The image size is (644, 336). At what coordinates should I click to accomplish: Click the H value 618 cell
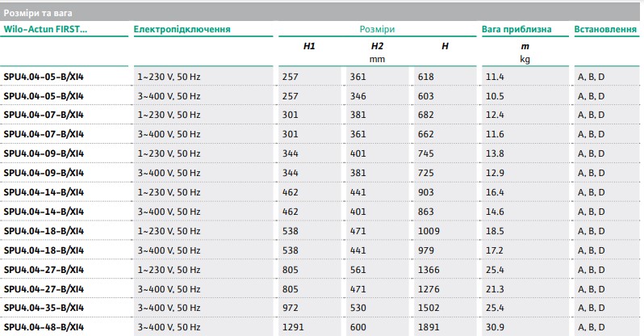coord(427,77)
